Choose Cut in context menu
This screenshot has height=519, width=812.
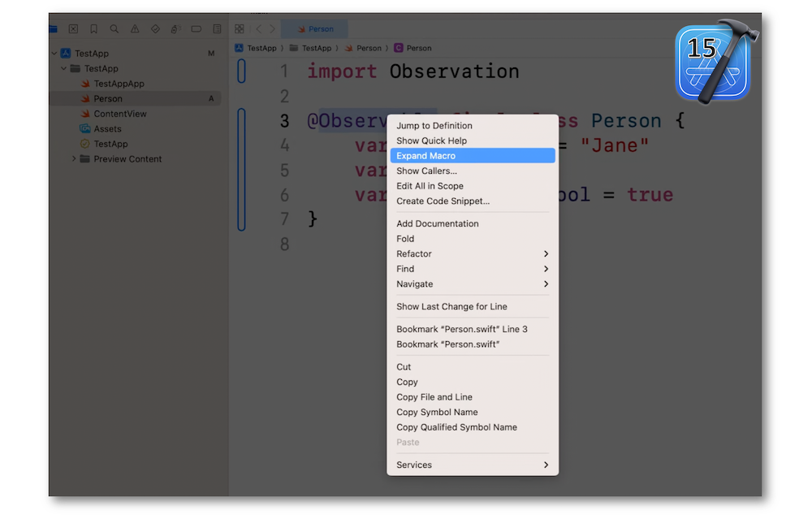[473, 367]
